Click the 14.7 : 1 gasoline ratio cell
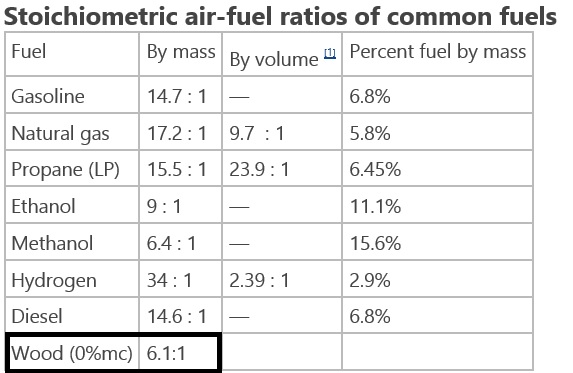 [x=181, y=95]
